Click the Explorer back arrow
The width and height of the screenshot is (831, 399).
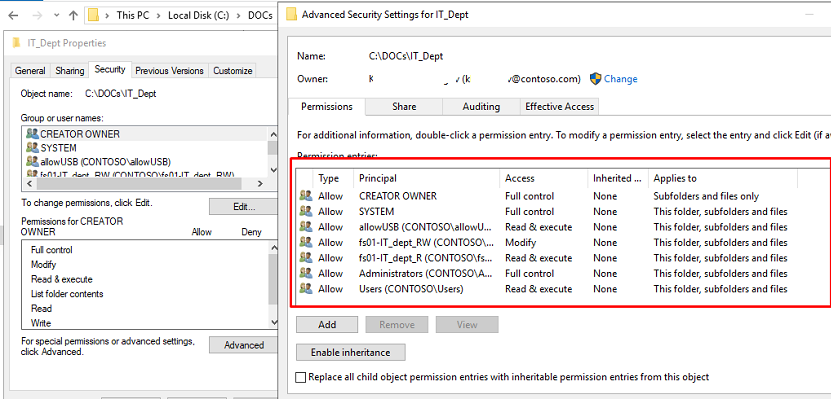point(13,15)
